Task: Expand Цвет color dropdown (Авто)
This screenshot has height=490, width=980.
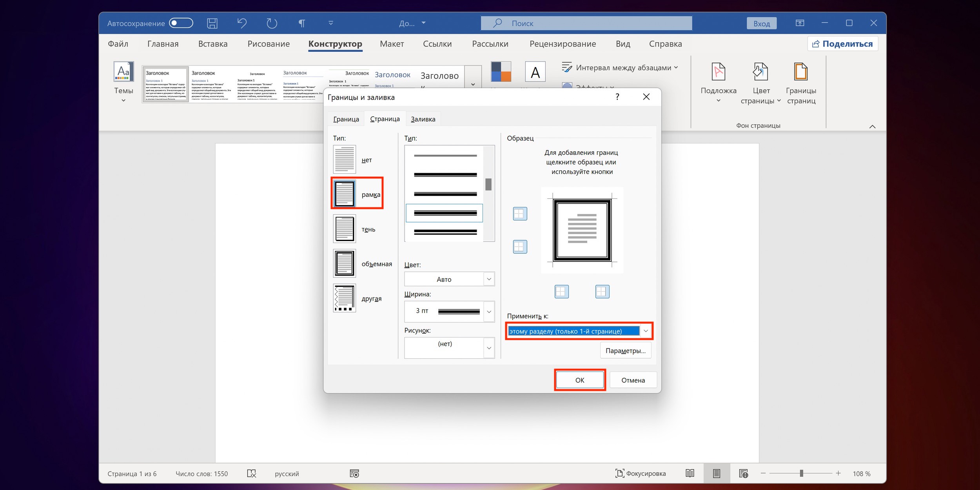Action: (489, 279)
